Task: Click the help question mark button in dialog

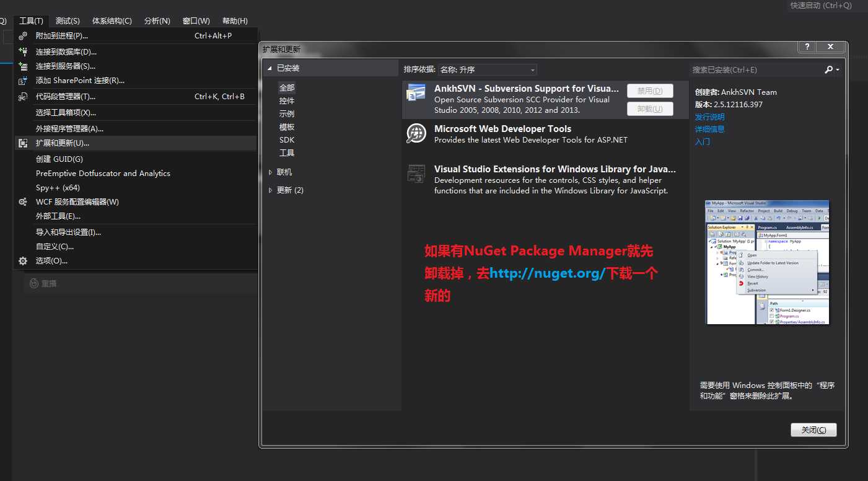Action: (806, 47)
